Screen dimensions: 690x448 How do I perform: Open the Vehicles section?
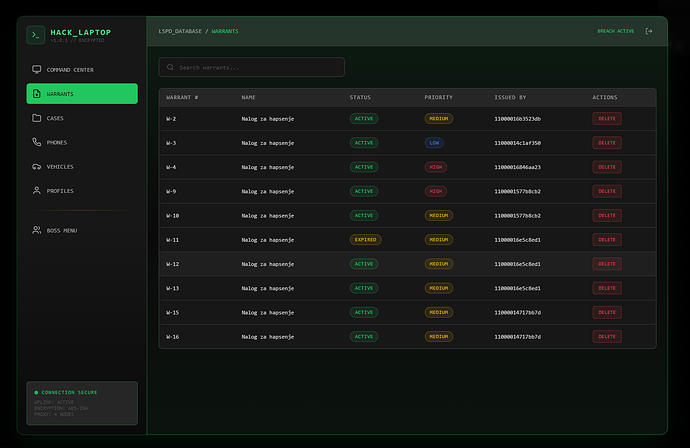click(82, 166)
